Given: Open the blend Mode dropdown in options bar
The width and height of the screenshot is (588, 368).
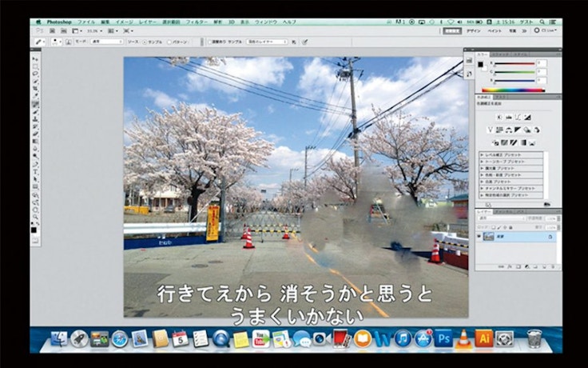Looking at the screenshot, I should point(107,42).
